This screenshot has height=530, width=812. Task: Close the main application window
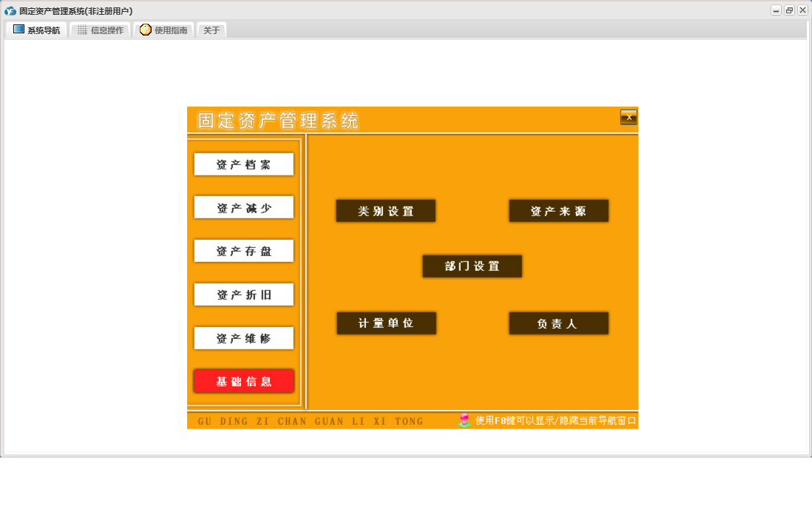[x=802, y=10]
